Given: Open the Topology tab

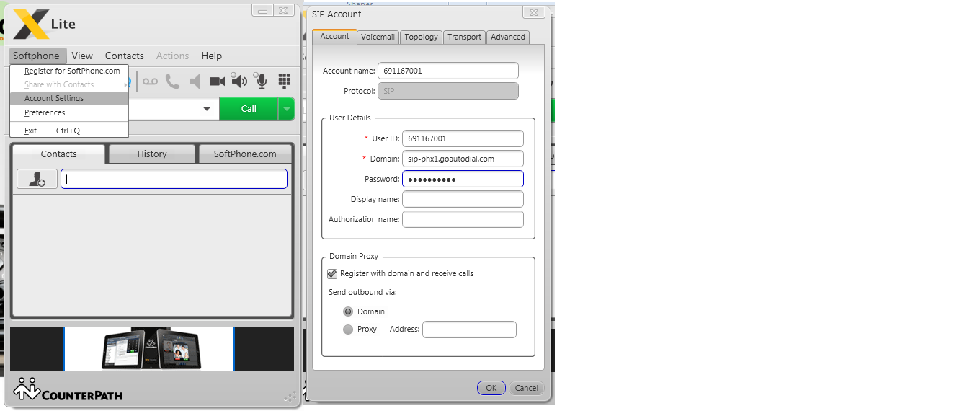Looking at the screenshot, I should pyautogui.click(x=421, y=37).
